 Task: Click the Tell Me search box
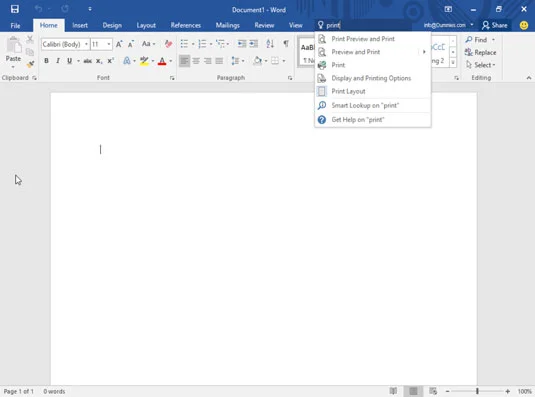coord(363,25)
